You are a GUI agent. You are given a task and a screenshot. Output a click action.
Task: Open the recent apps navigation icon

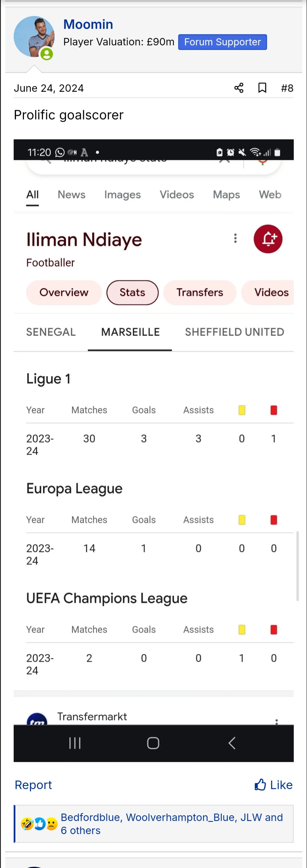tap(75, 743)
